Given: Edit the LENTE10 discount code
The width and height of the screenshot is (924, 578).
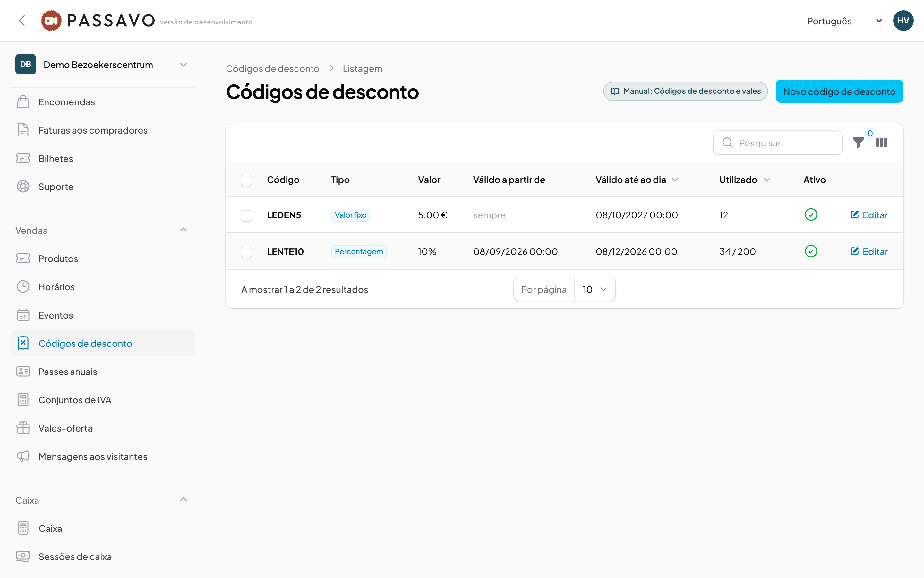Looking at the screenshot, I should point(869,251).
